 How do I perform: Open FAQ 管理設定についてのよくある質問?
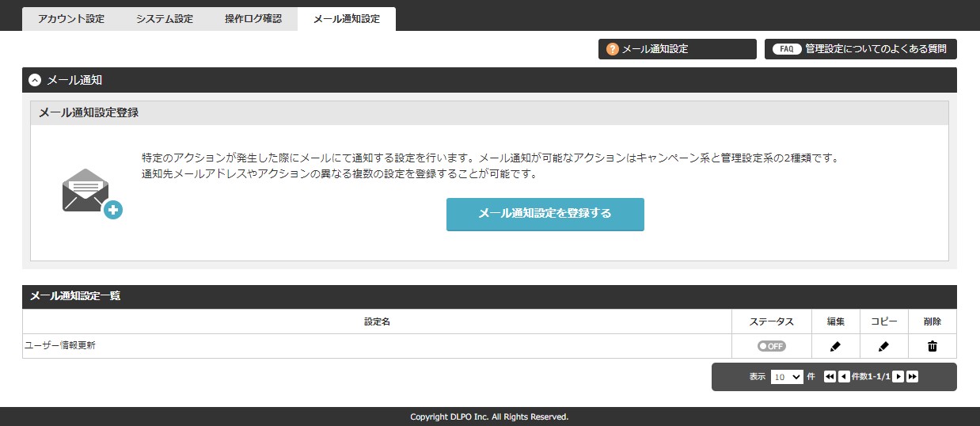pyautogui.click(x=860, y=49)
